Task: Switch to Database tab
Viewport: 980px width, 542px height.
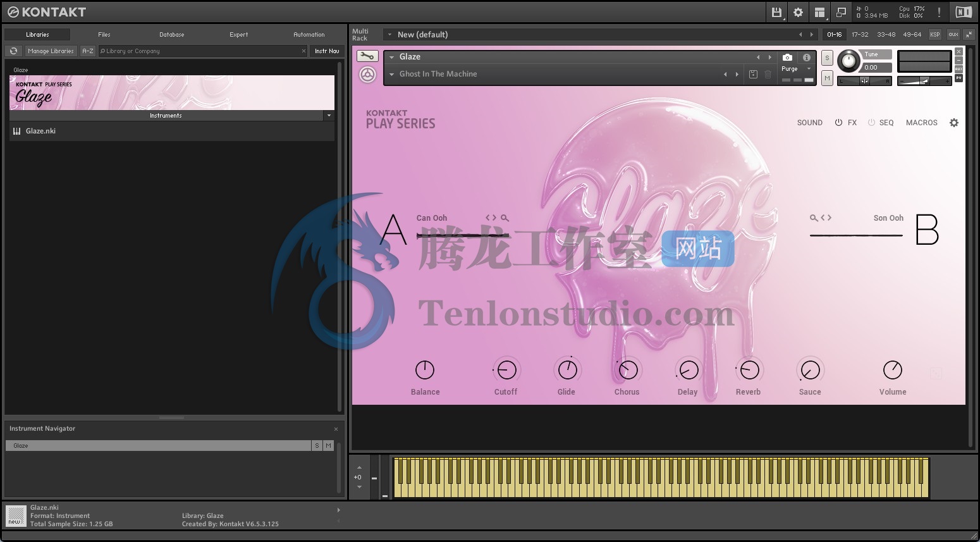Action: pos(171,35)
